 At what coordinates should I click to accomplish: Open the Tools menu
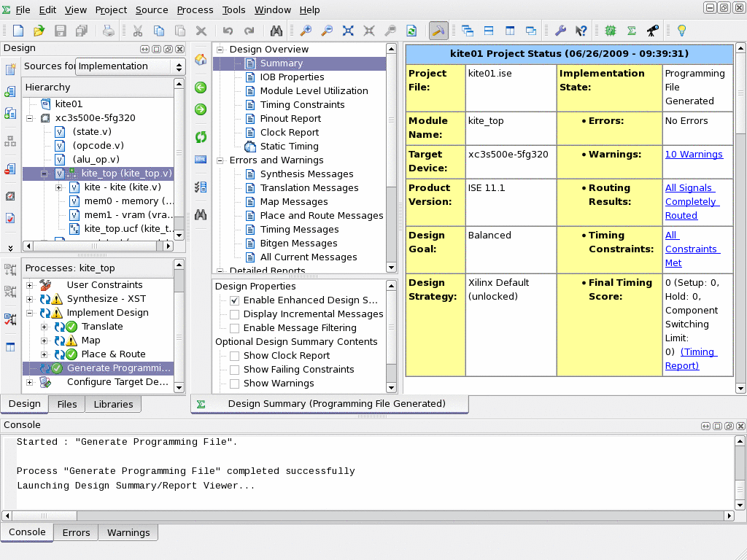[x=234, y=10]
